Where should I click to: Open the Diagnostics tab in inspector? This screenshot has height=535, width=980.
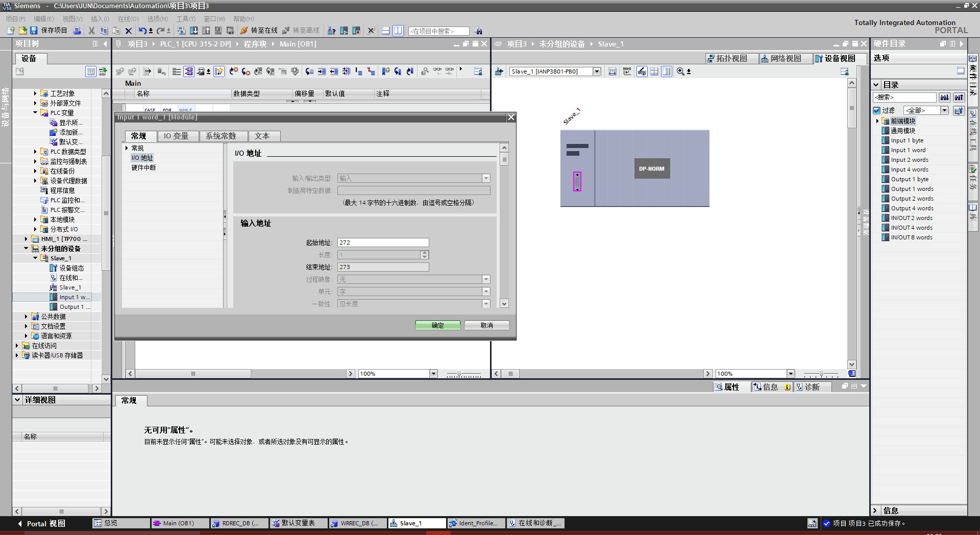click(x=812, y=387)
